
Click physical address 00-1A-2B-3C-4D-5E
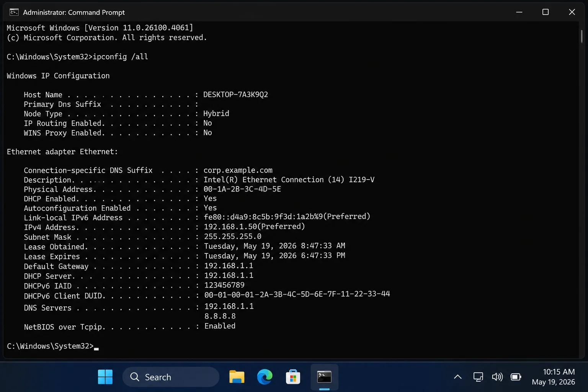[242, 189]
